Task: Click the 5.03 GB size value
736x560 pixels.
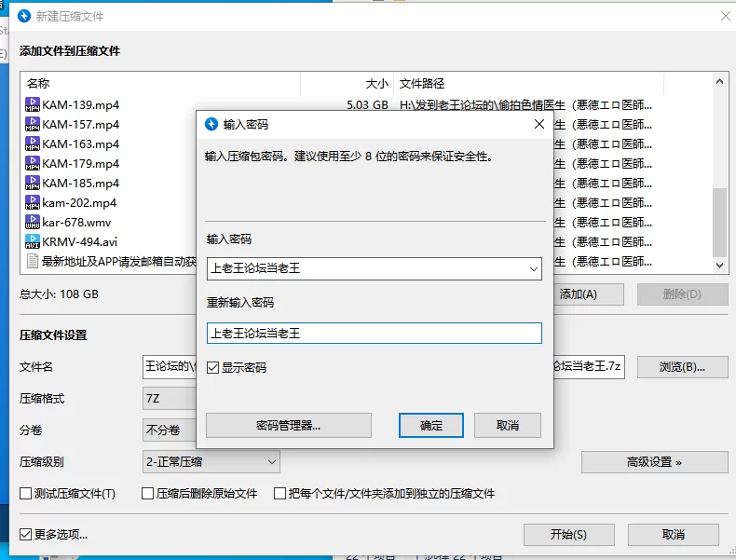Action: (x=367, y=104)
